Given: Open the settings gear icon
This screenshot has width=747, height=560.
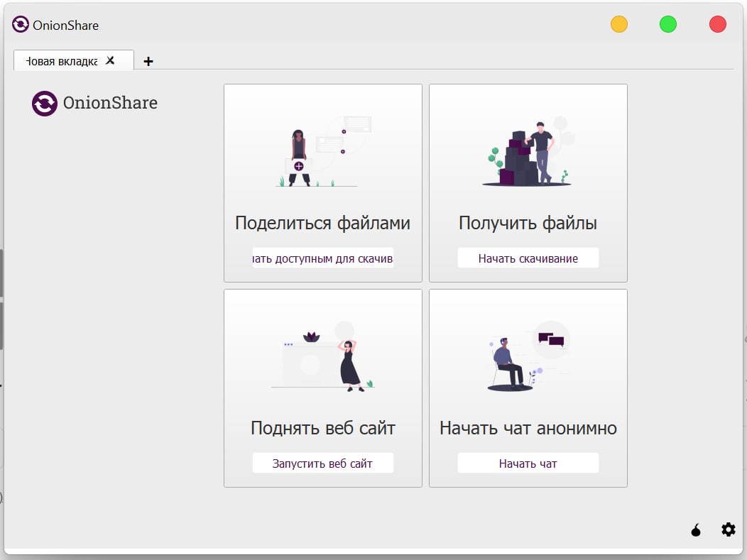Looking at the screenshot, I should click(729, 529).
